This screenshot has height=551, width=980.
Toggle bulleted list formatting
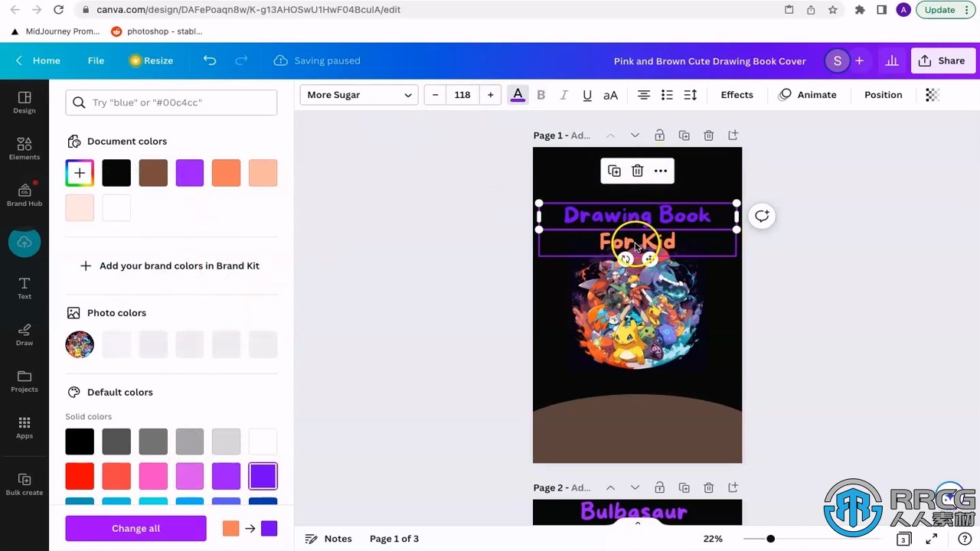(667, 95)
